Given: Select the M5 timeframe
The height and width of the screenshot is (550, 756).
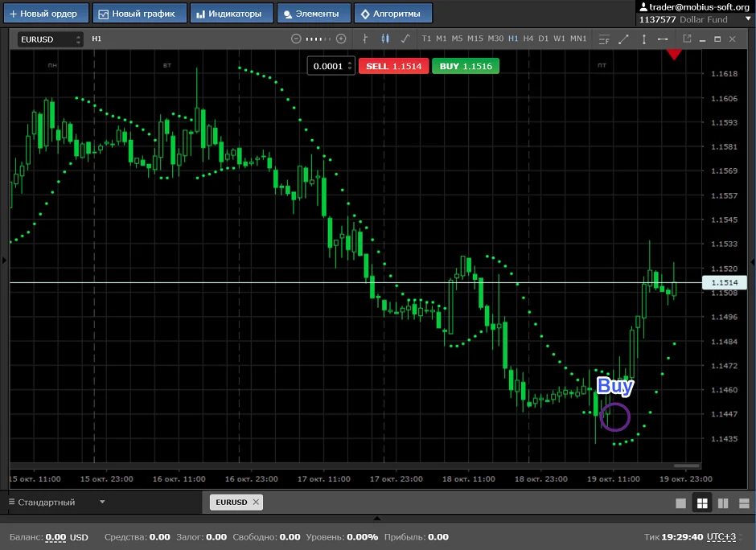Looking at the screenshot, I should (x=457, y=39).
